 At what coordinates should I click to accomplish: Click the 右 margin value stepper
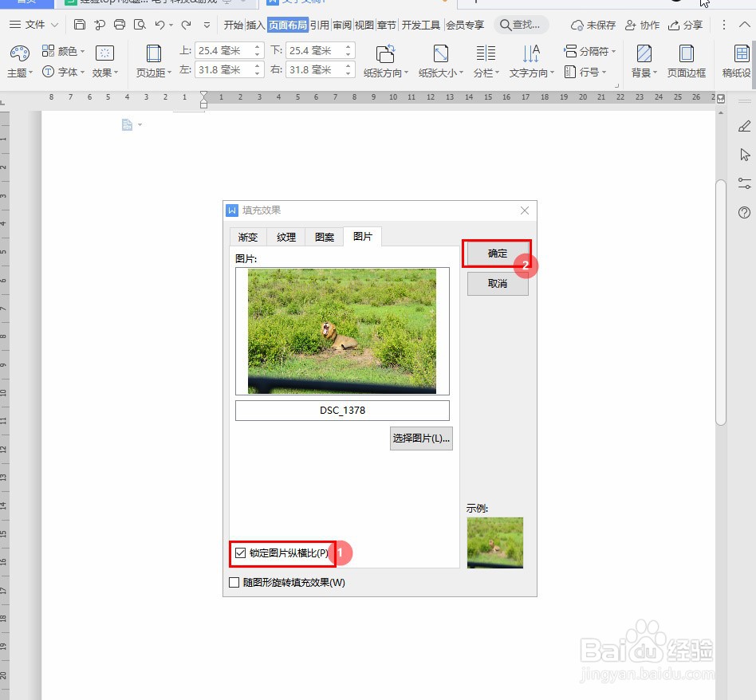(x=348, y=70)
